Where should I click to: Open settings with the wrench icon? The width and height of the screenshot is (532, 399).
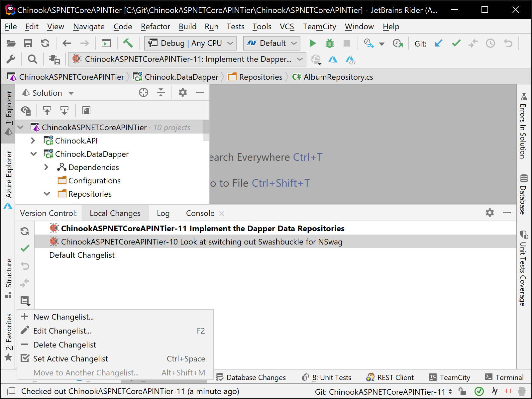point(11,59)
